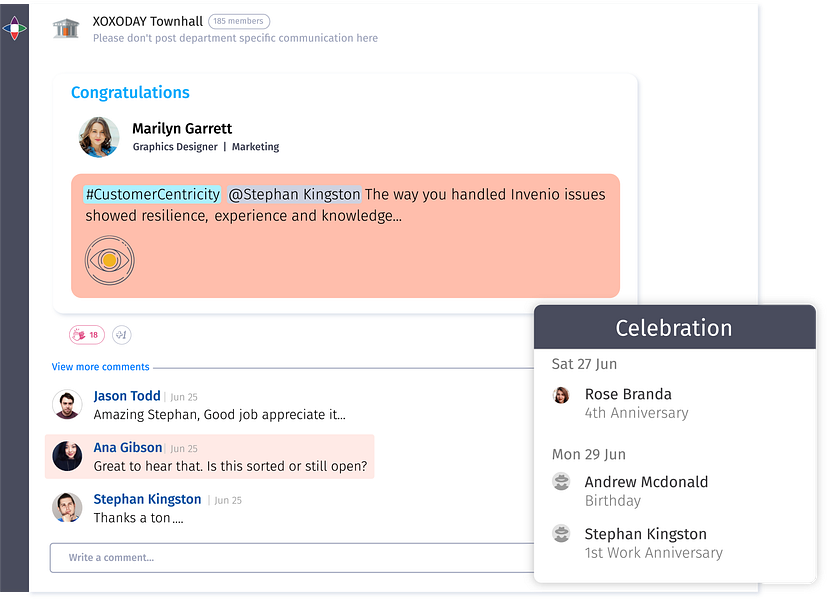This screenshot has height=600, width=830.
Task: Click Ana Gibson's avatar
Action: tap(67, 456)
